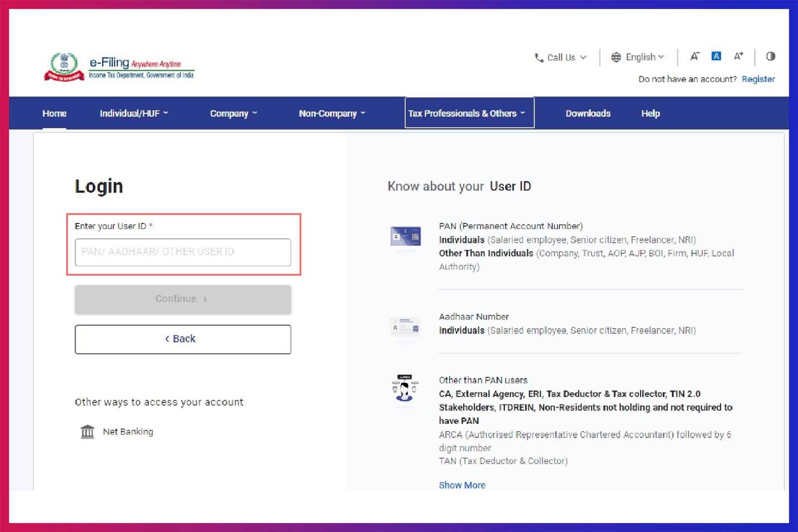
Task: Click the Back button
Action: [183, 339]
